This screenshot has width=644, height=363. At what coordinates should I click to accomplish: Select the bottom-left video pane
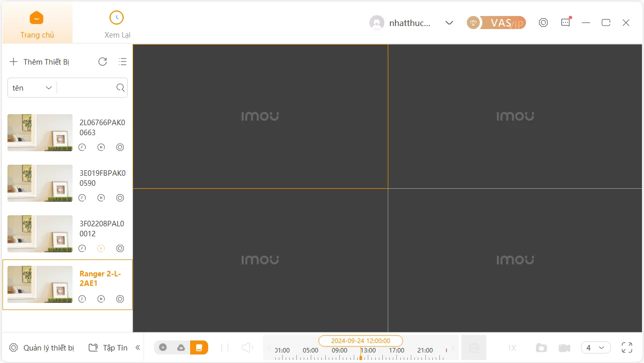(260, 260)
